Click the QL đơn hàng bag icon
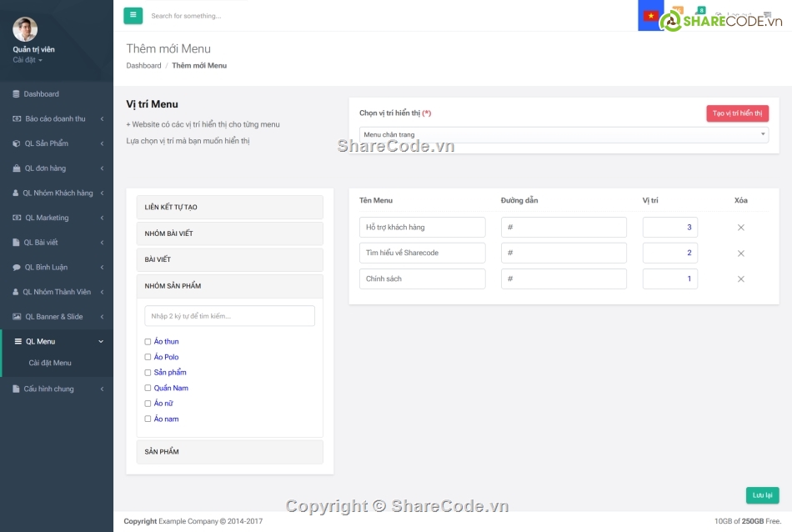The height and width of the screenshot is (532, 792). 16,168
